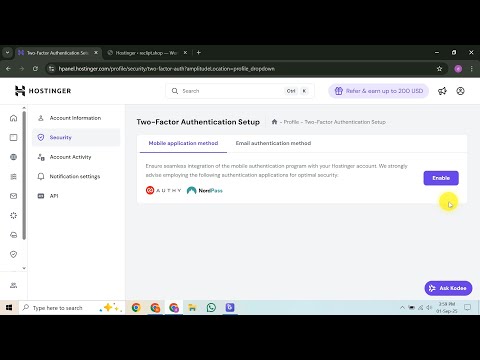The image size is (480, 360).
Task: Open Chrome three-dot menu
Action: pos(471,69)
